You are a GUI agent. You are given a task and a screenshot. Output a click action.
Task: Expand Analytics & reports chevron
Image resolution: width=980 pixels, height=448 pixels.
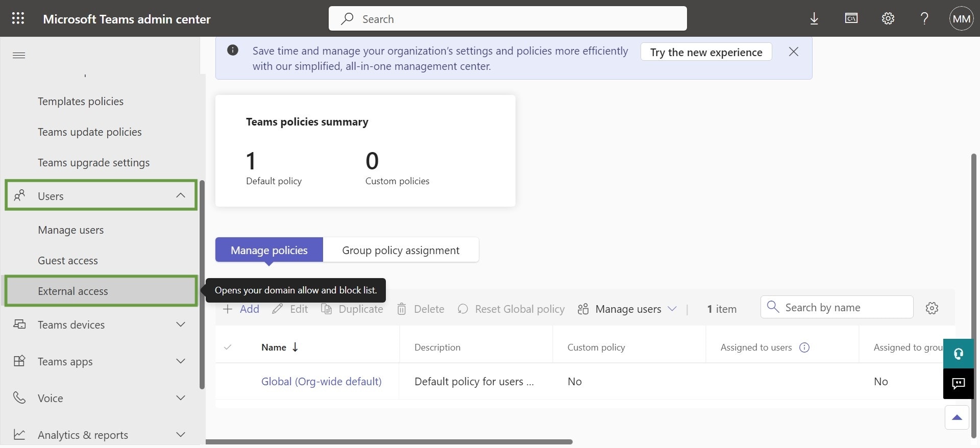[181, 434]
